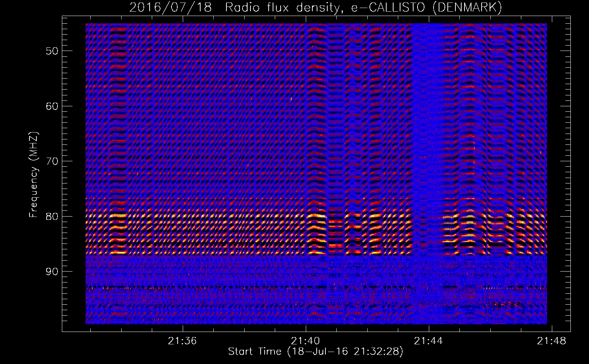The image size is (589, 364).
Task: Click the 90 frequency tick label
Action: pos(52,272)
